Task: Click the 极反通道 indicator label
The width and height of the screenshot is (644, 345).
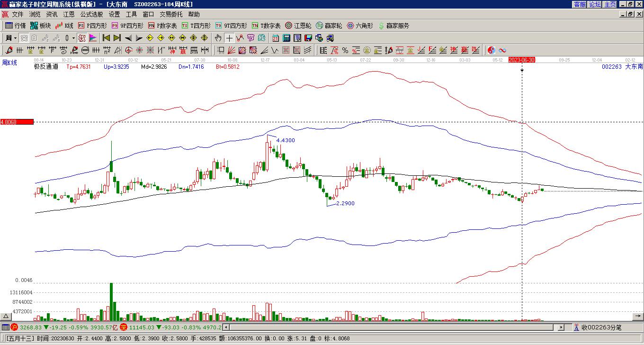Action: click(x=46, y=67)
